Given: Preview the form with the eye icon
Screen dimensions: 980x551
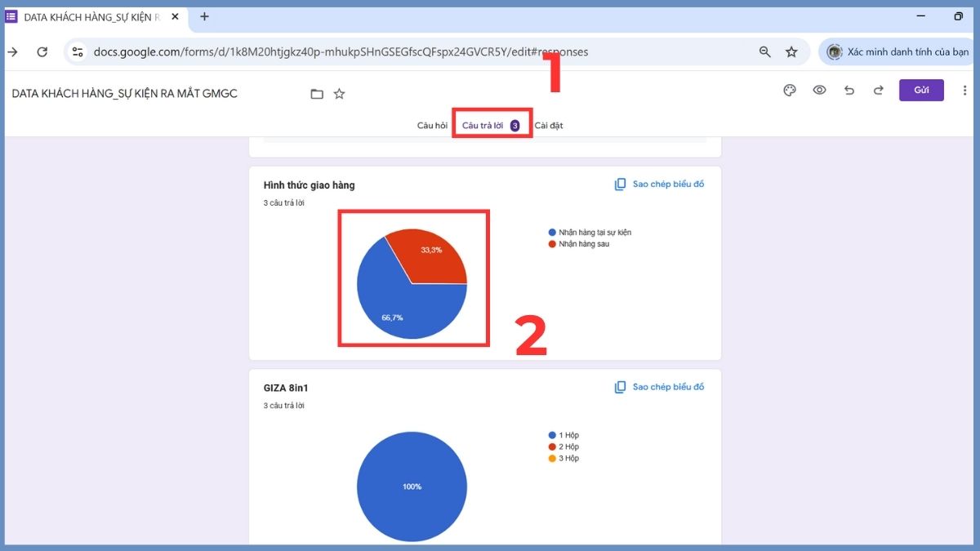Looking at the screenshot, I should tap(819, 91).
